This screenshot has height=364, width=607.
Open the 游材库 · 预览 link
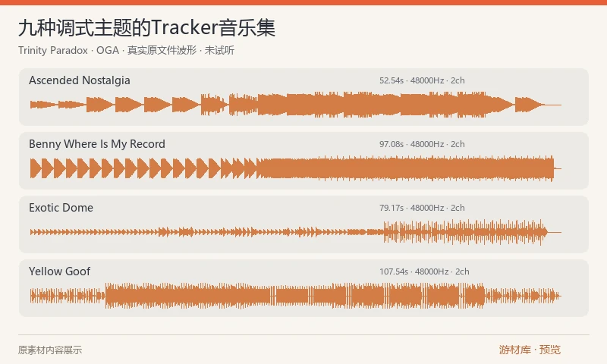[530, 350]
